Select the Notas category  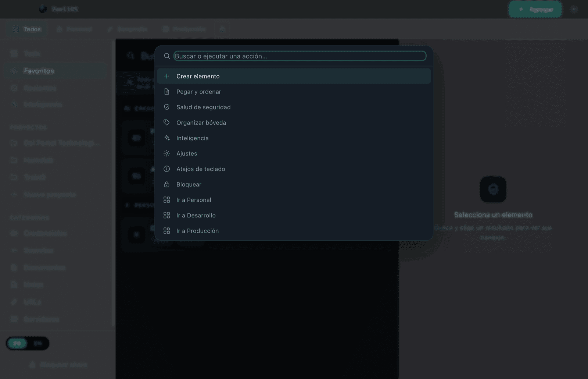coord(55,285)
